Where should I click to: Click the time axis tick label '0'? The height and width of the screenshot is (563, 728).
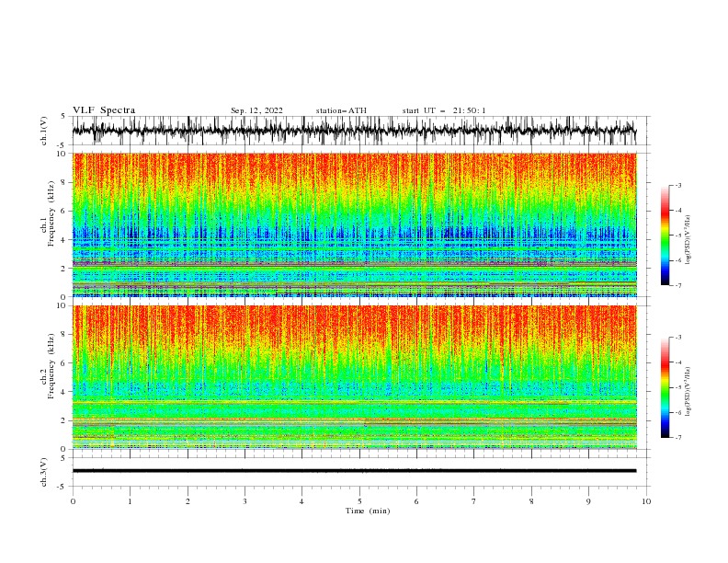(73, 501)
